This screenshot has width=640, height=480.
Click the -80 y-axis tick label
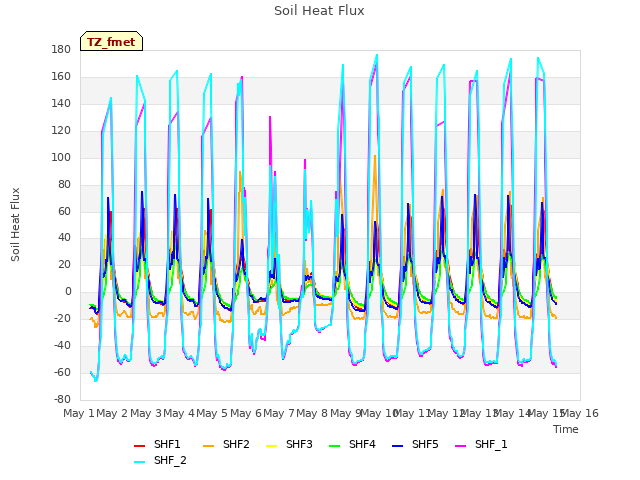click(62, 399)
